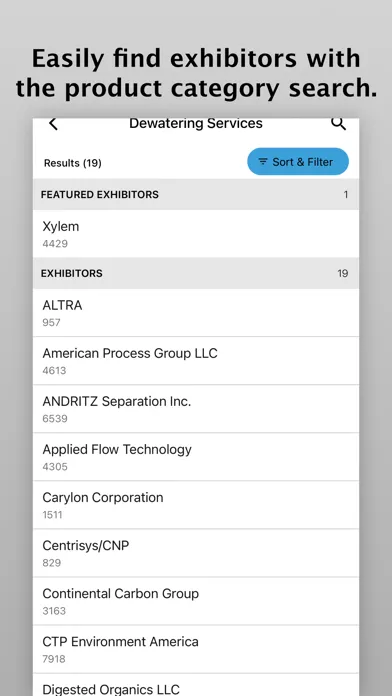Image resolution: width=392 pixels, height=696 pixels.
Task: Collapse the Exhibitors section header
Action: [x=196, y=273]
